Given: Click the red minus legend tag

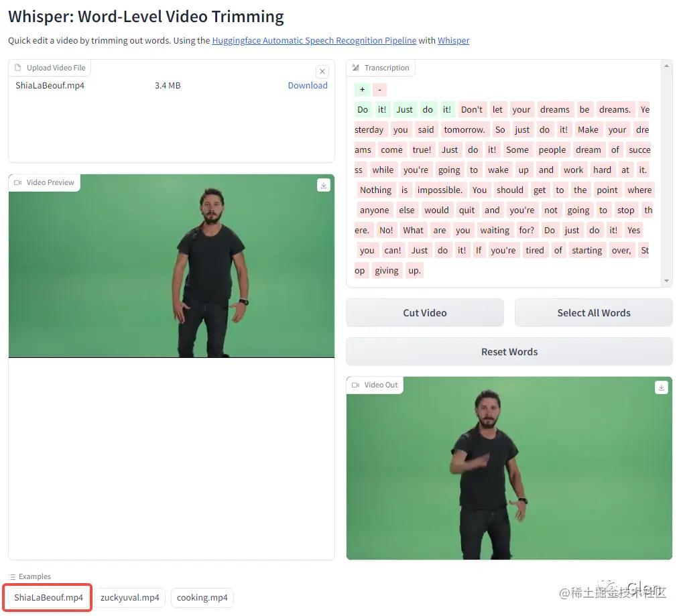Looking at the screenshot, I should (380, 90).
